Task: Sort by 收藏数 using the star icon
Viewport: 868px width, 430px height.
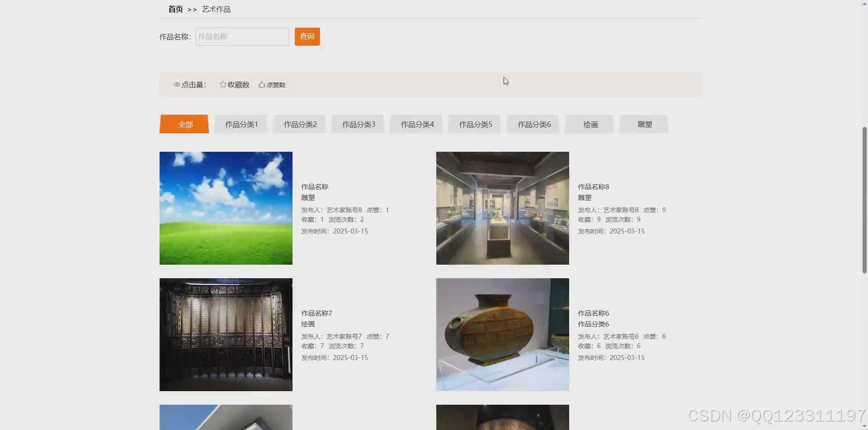Action: pos(234,84)
